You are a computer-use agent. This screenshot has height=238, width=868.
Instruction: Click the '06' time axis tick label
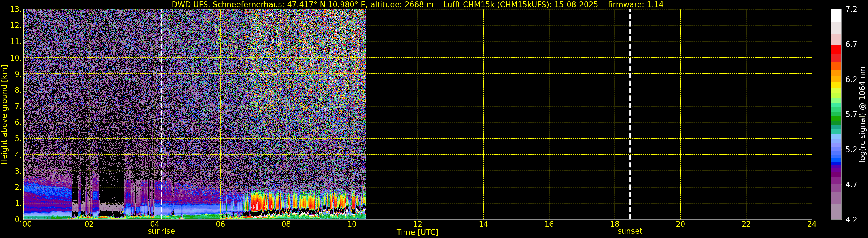(220, 224)
